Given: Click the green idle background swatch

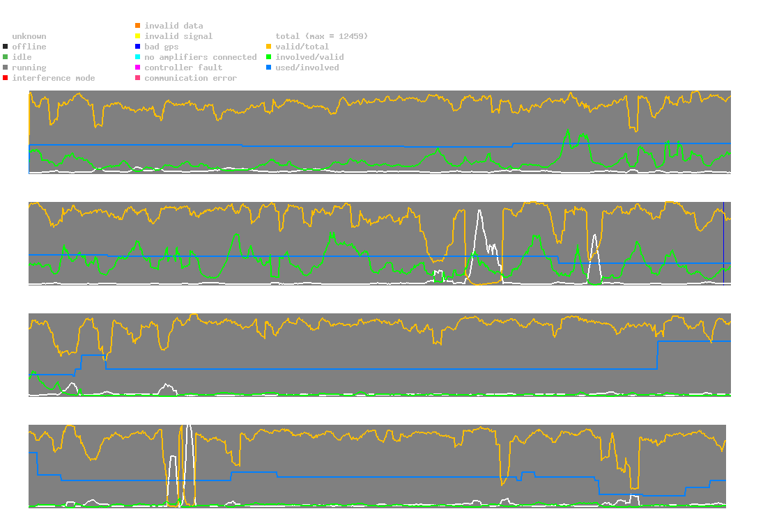Looking at the screenshot, I should click(5, 57).
